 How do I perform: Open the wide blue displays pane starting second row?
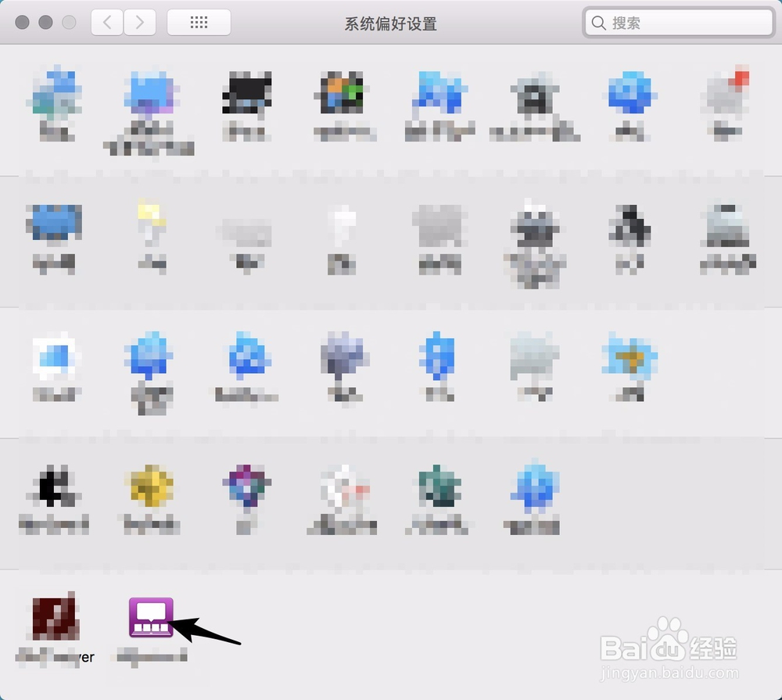pyautogui.click(x=53, y=227)
